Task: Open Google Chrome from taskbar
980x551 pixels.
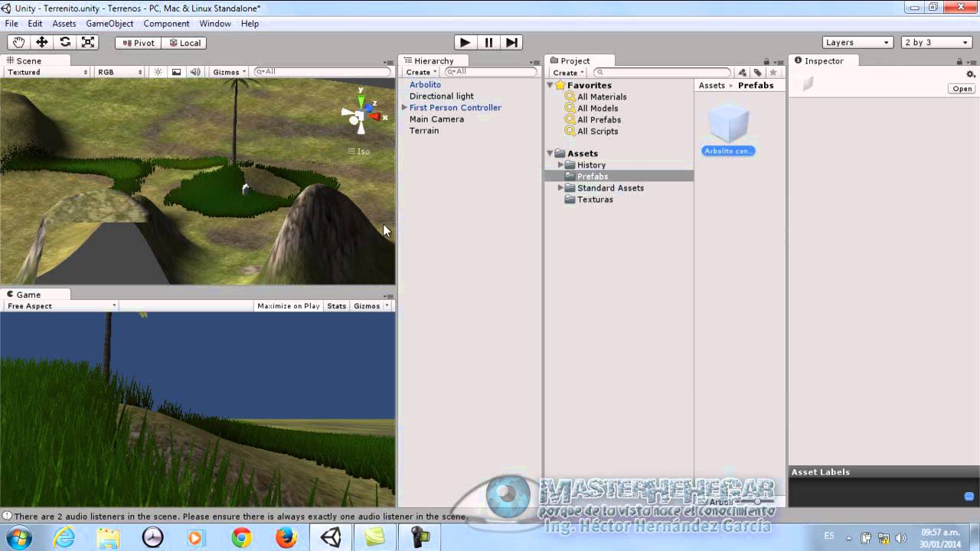Action: coord(242,537)
